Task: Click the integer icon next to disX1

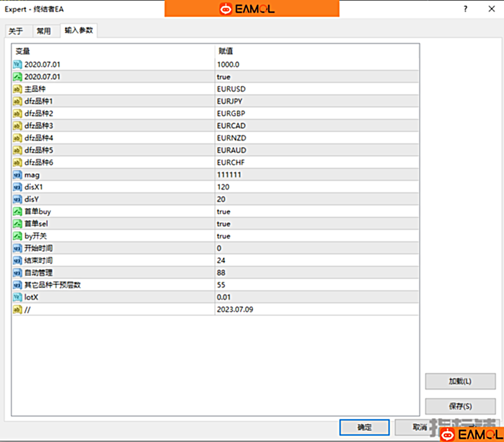Action: tap(17, 187)
